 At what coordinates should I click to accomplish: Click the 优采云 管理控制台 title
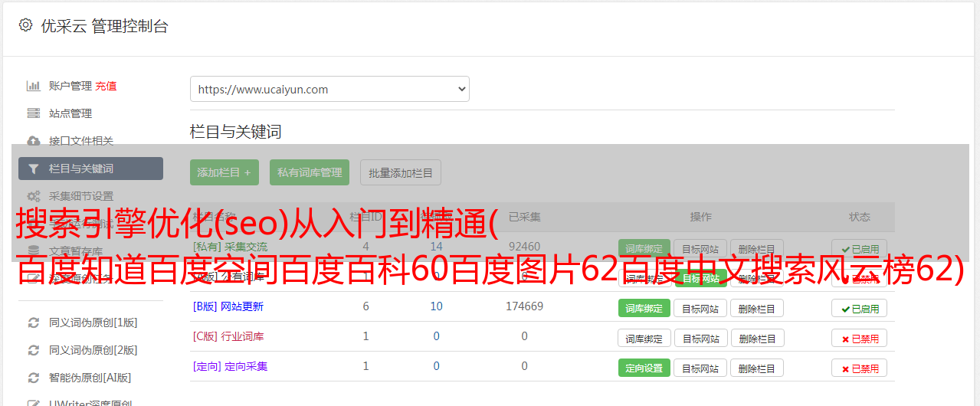pos(104,26)
